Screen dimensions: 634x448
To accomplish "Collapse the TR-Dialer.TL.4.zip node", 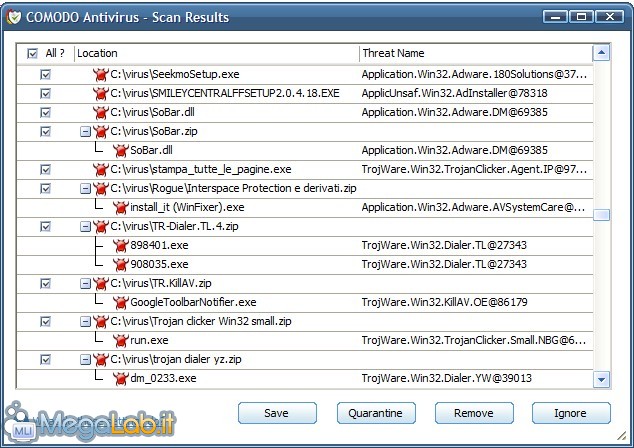I will click(85, 226).
